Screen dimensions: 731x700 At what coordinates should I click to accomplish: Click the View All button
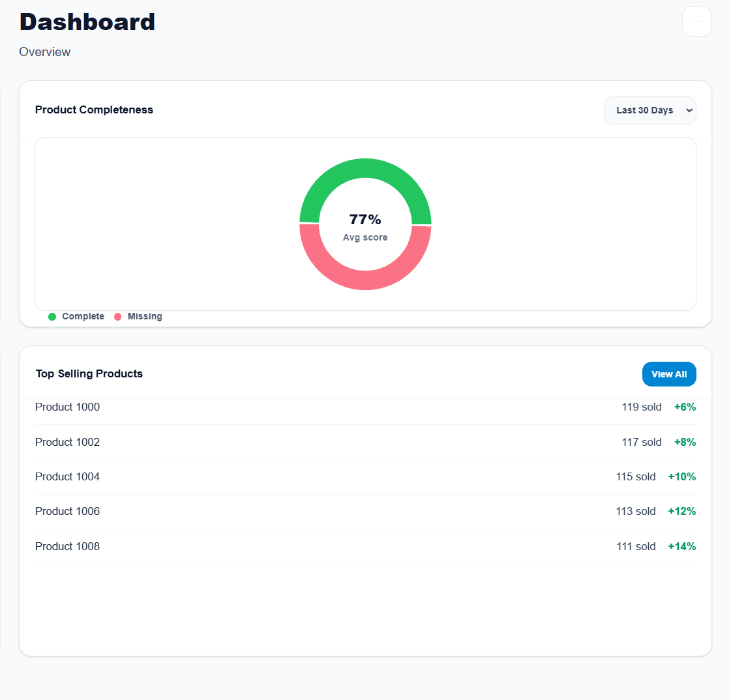[x=669, y=374]
